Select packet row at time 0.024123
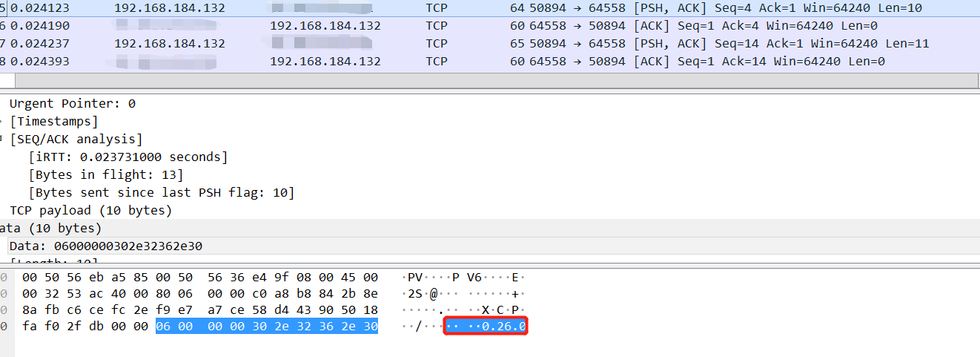 pos(490,8)
